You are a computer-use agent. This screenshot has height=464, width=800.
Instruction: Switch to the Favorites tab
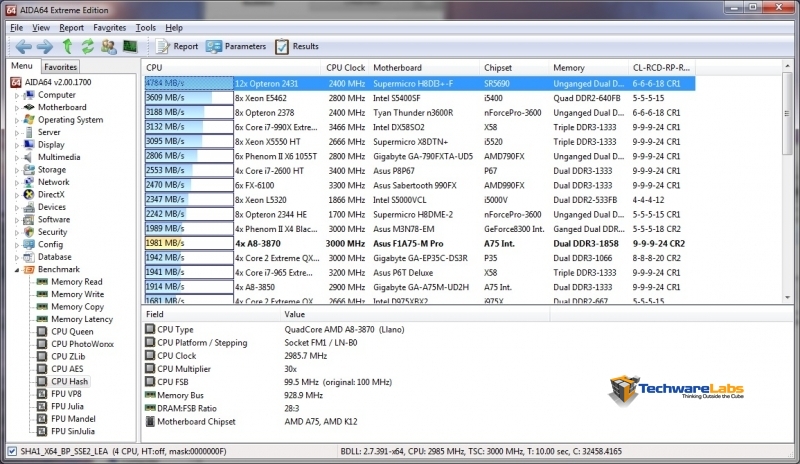[x=60, y=67]
